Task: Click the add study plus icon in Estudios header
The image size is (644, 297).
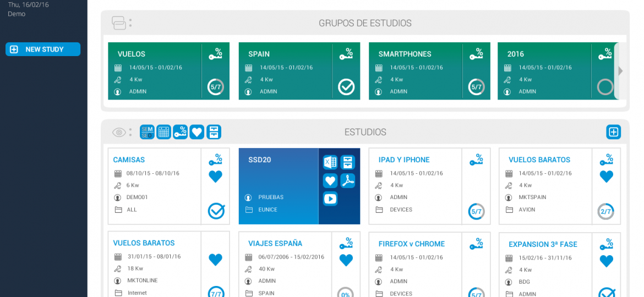Action: 613,132
